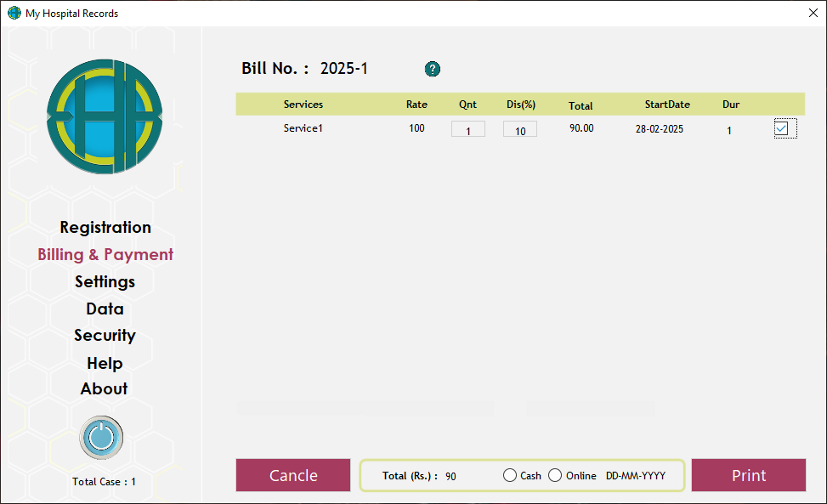Uncheck the Service1 row checkbox

tap(782, 128)
